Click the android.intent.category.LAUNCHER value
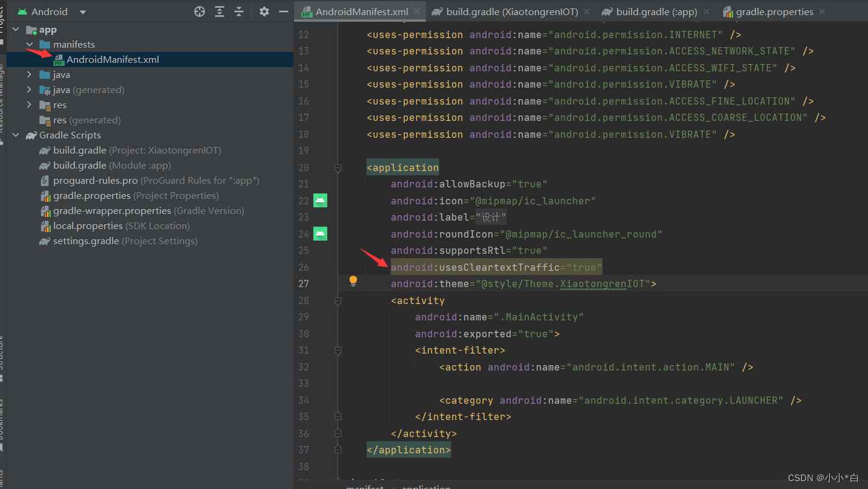Viewport: 868px width, 489px height. coord(680,400)
